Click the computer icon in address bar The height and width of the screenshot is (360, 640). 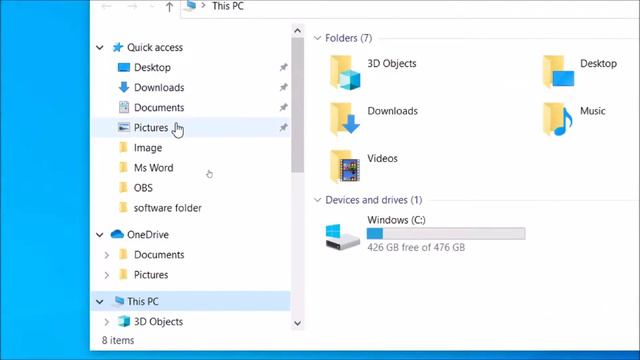click(x=190, y=5)
